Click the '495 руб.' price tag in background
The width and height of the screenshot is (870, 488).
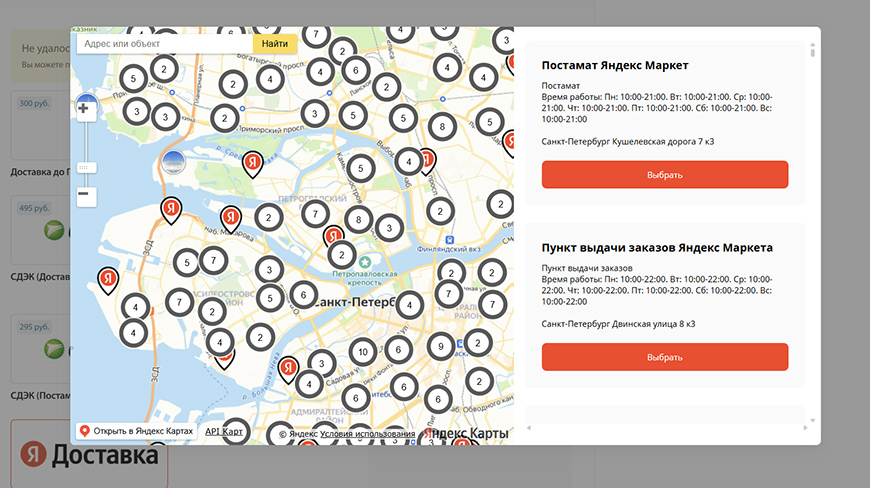pyautogui.click(x=34, y=209)
